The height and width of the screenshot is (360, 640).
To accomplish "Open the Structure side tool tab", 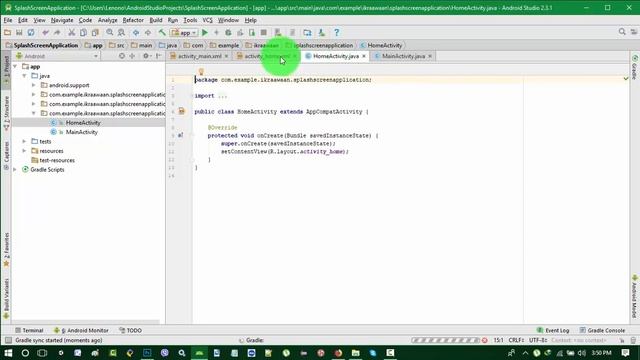I will click(6, 113).
